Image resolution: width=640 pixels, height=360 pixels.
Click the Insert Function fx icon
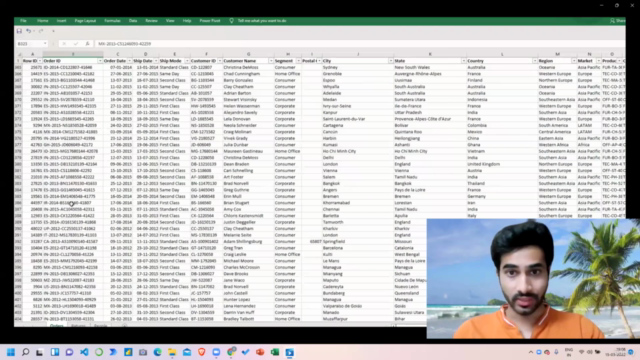click(87, 44)
